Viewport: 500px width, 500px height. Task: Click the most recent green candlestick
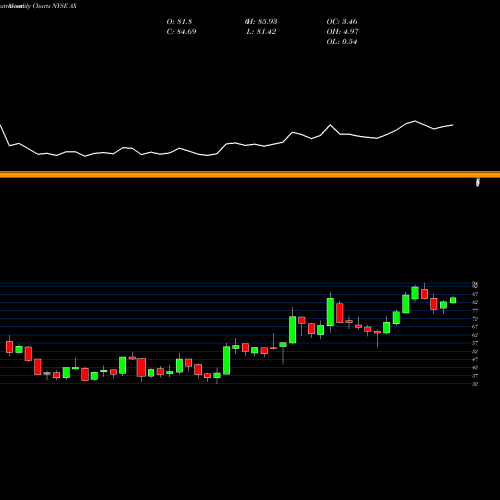pyautogui.click(x=453, y=300)
